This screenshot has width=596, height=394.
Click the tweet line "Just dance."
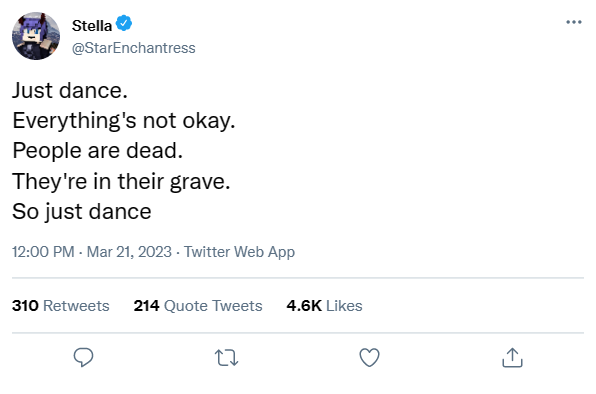tap(70, 90)
